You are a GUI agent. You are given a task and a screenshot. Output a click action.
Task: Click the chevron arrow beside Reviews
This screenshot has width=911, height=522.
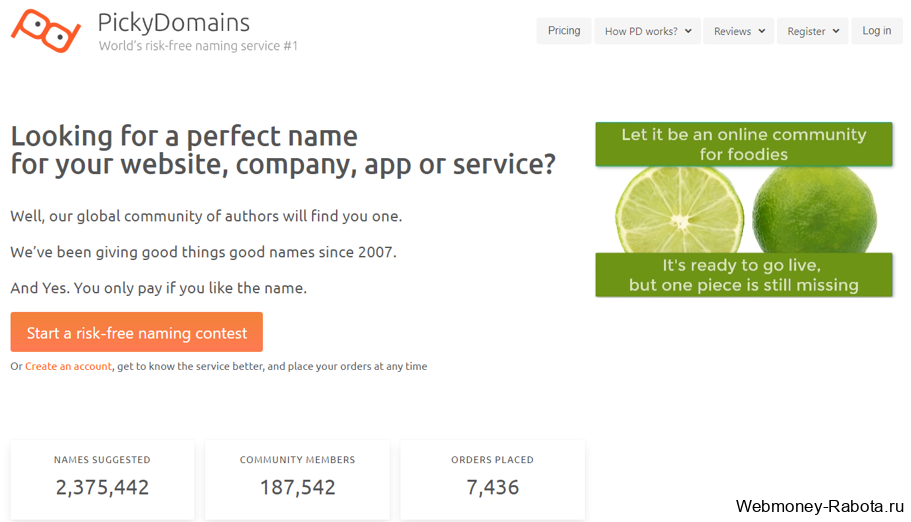pos(762,31)
